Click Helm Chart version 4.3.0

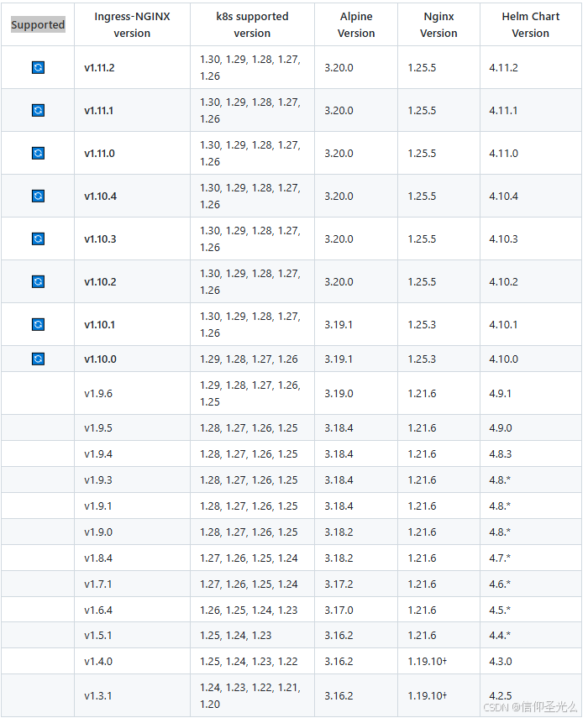click(x=501, y=661)
